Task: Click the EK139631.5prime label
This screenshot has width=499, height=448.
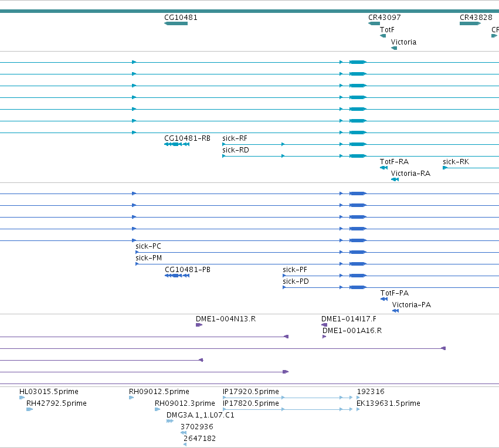Action: (388, 403)
